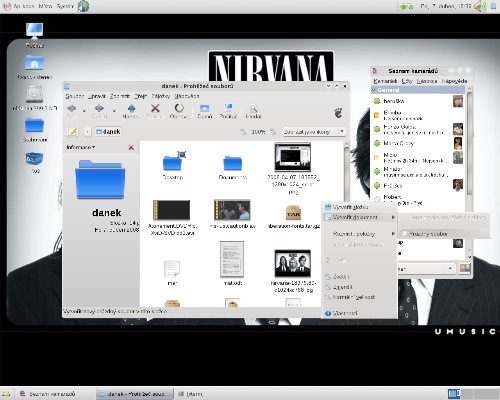Click the Search (Hledat) toolbar icon
Viewport: 500px width, 400px height.
click(254, 108)
